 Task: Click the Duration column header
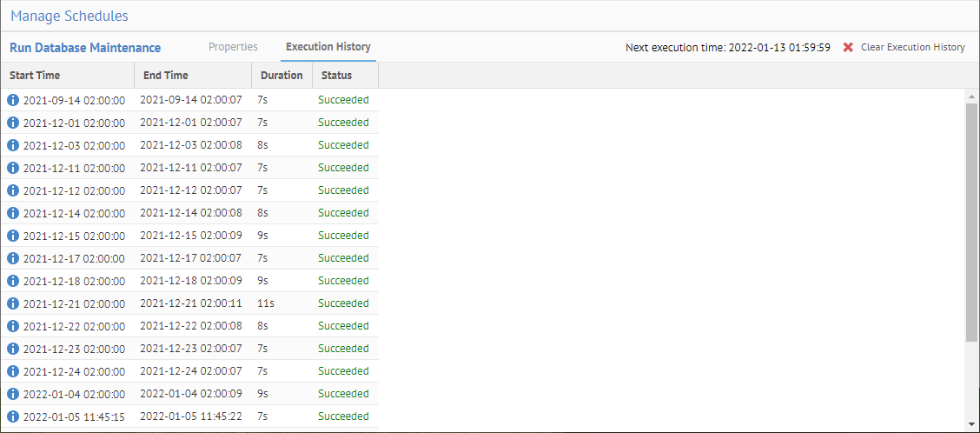[281, 76]
